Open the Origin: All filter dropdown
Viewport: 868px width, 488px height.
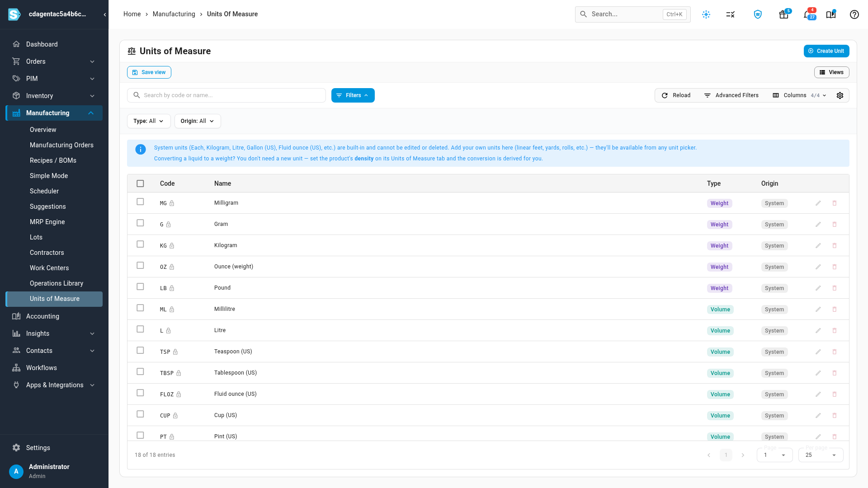click(198, 121)
